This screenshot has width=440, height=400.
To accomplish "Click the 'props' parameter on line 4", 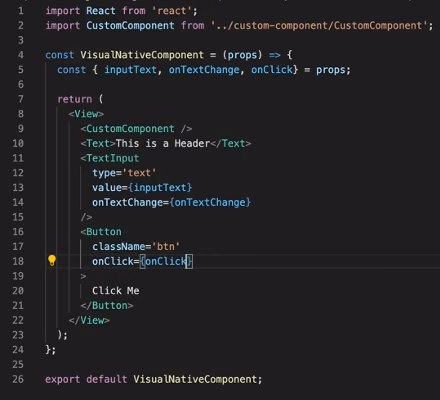I will point(242,55).
